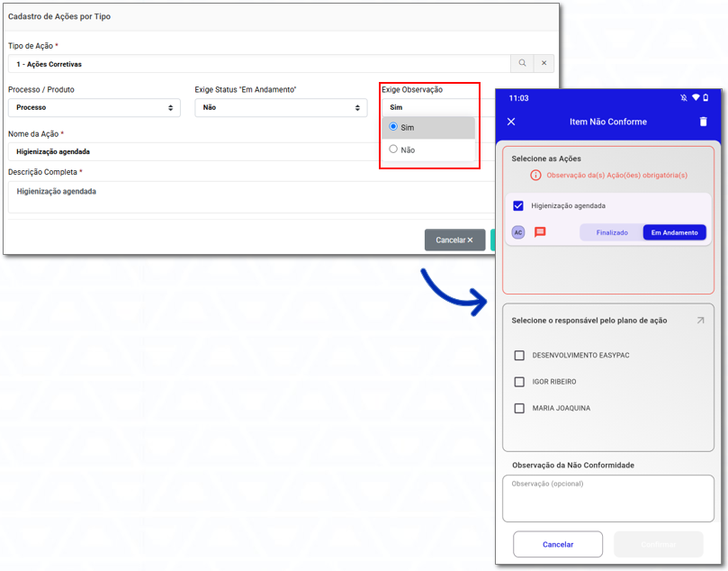Check MARIA JOAQUINA responsible checkbox
728x571 pixels.
(519, 408)
